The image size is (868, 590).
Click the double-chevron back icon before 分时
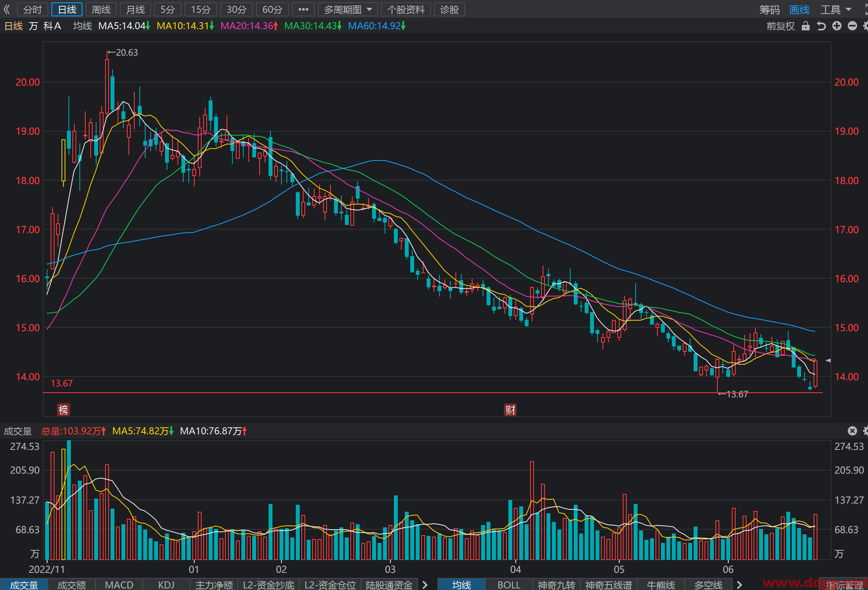click(x=7, y=9)
